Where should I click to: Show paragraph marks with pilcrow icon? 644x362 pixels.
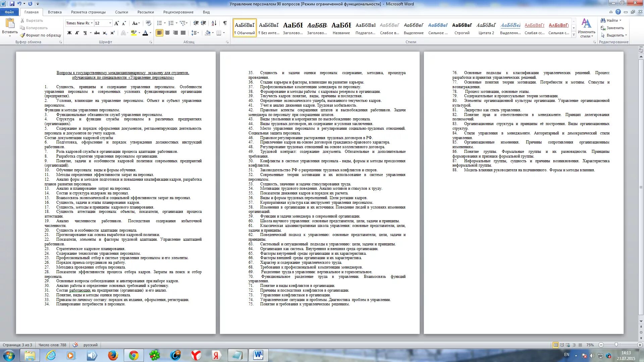(225, 23)
